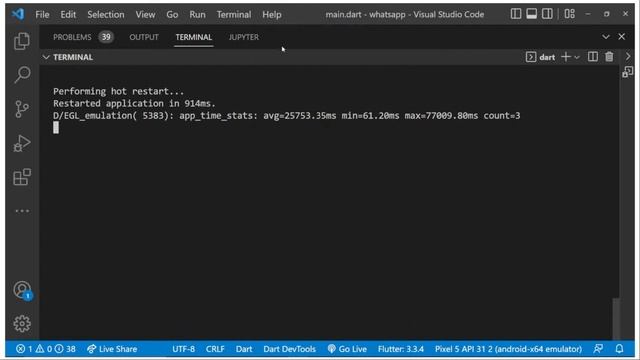
Task: Switch to the OUTPUT tab
Action: tap(144, 37)
